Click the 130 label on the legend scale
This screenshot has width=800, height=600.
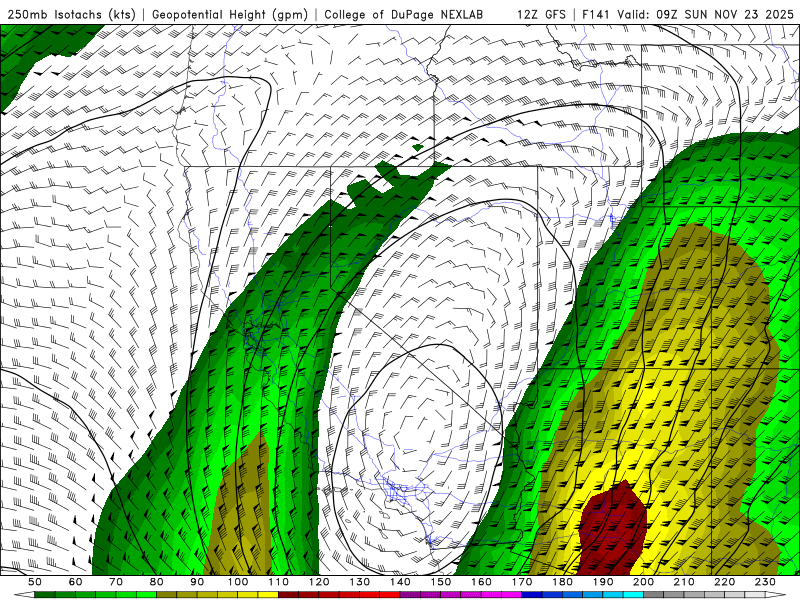click(x=360, y=582)
